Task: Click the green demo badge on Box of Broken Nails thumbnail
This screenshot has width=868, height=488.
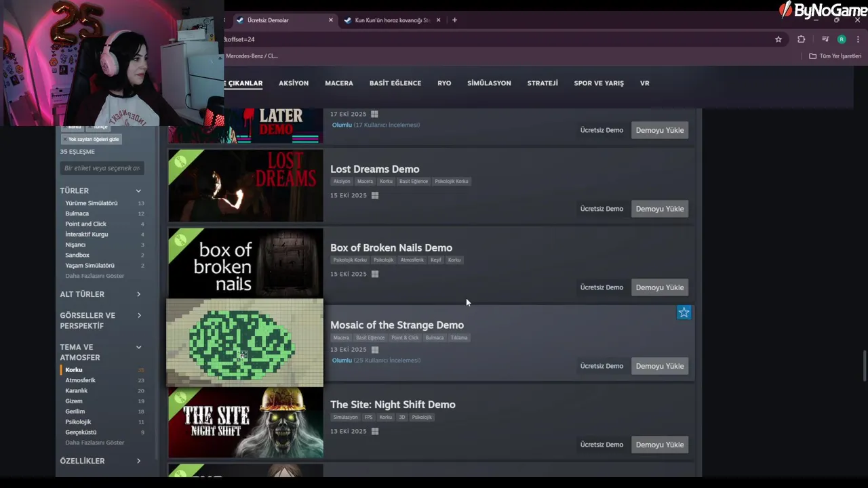Action: (180, 240)
